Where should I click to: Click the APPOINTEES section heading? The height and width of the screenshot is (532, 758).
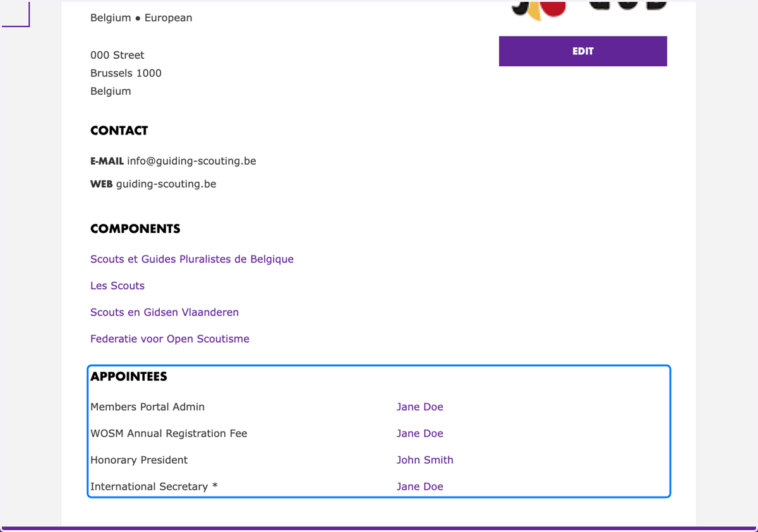pos(129,377)
